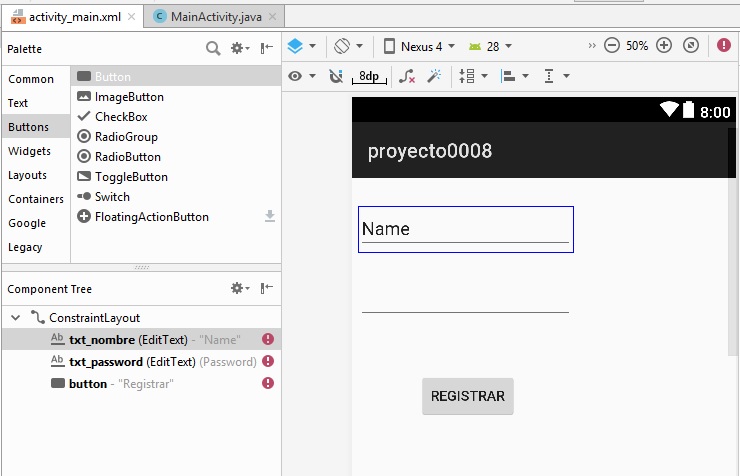Image resolution: width=740 pixels, height=476 pixels.
Task: Open the Design Surface layers dropdown
Action: coord(301,46)
